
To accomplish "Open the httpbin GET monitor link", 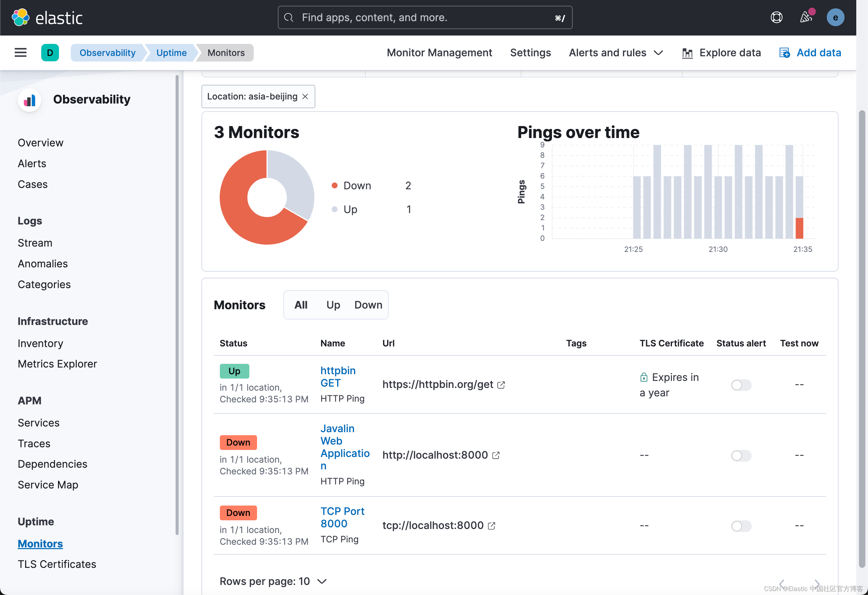I will pyautogui.click(x=338, y=376).
